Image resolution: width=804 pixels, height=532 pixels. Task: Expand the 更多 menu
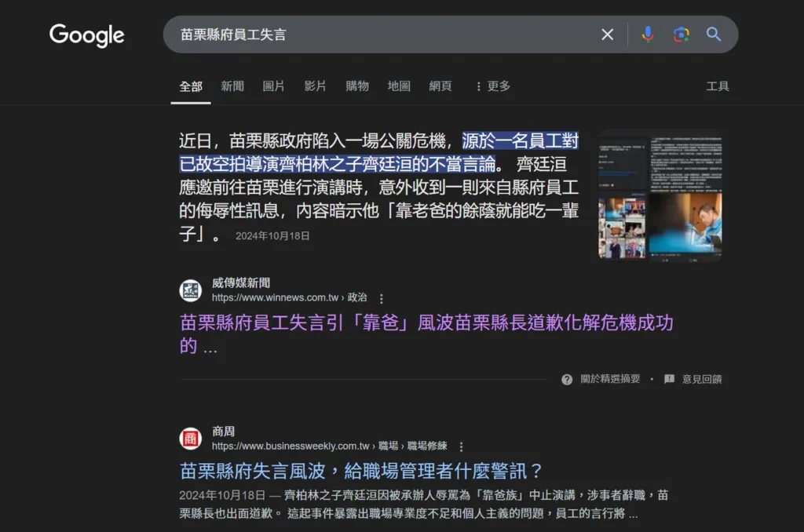493,86
